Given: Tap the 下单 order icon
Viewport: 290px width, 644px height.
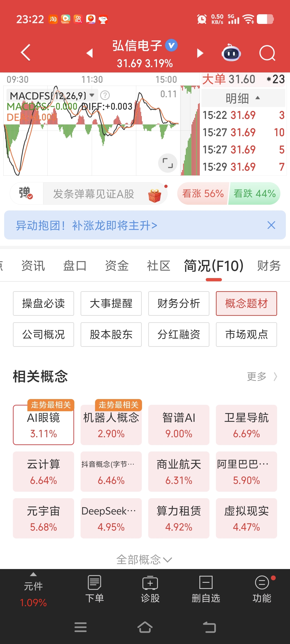Looking at the screenshot, I should click(x=94, y=589).
